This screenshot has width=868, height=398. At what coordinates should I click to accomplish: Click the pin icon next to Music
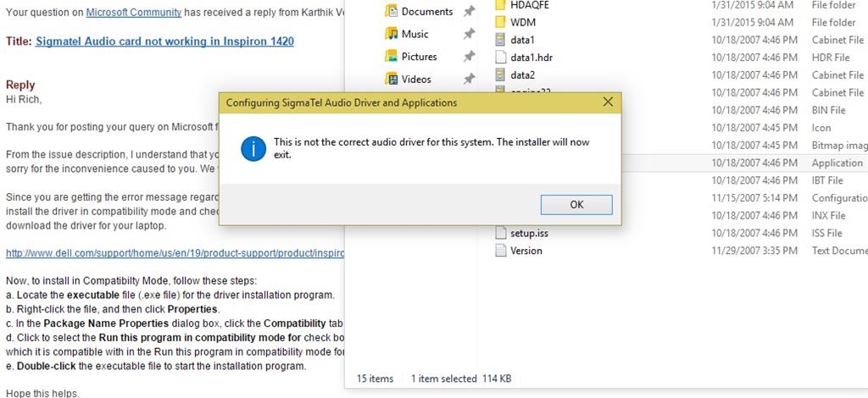(469, 34)
